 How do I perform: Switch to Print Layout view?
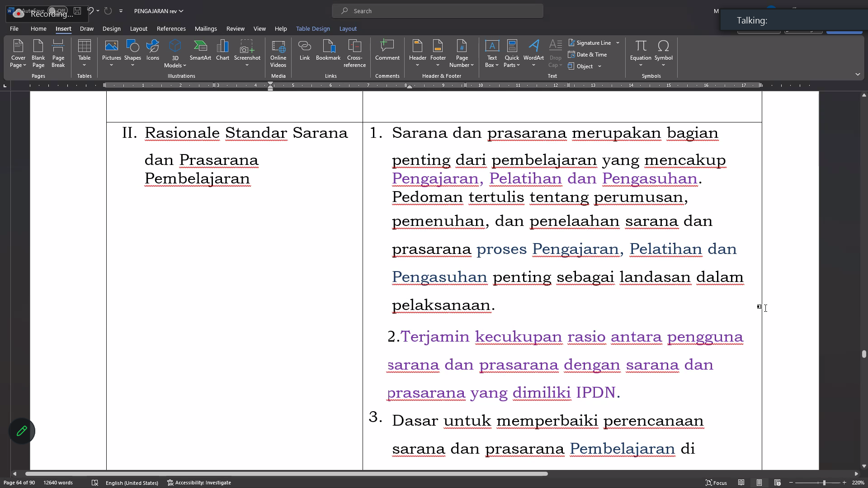[x=759, y=483]
